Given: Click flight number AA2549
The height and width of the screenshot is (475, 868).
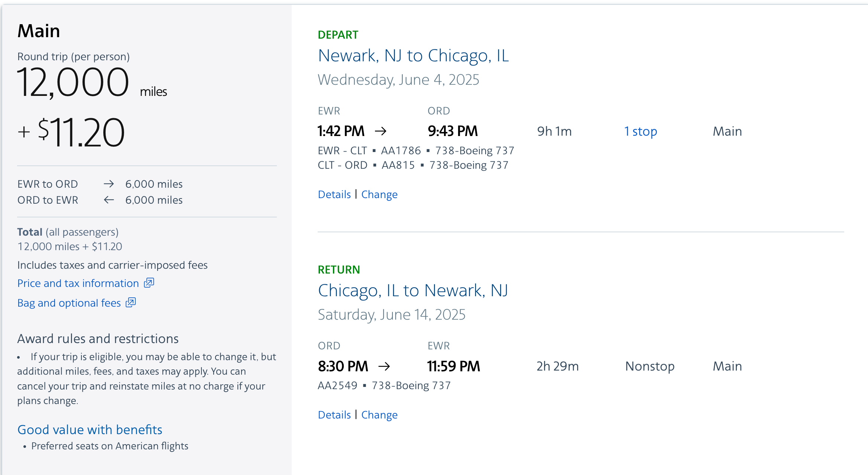Looking at the screenshot, I should pos(337,385).
